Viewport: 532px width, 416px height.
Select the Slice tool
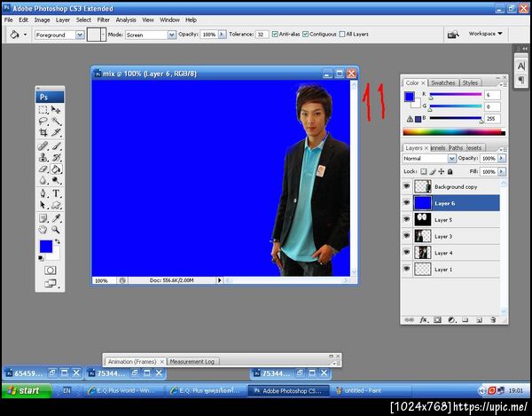[x=56, y=132]
